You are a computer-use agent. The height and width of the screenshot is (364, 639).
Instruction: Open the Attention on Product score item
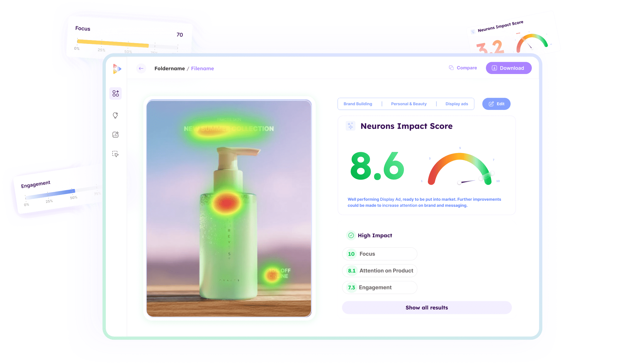pos(379,271)
